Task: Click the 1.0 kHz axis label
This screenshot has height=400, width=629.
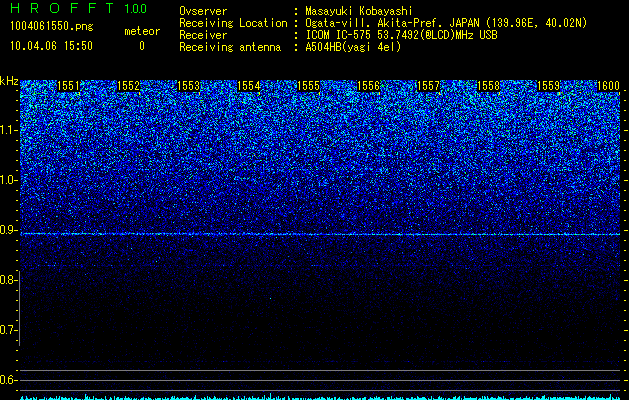Action: click(8, 181)
